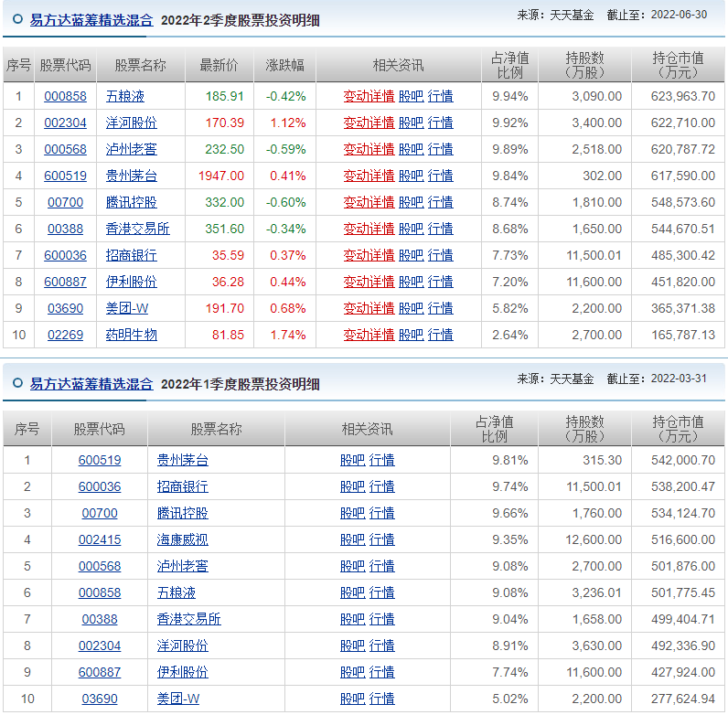Open stock code 600519 in Q2 table
Screen dimensions: 728x715
point(66,176)
